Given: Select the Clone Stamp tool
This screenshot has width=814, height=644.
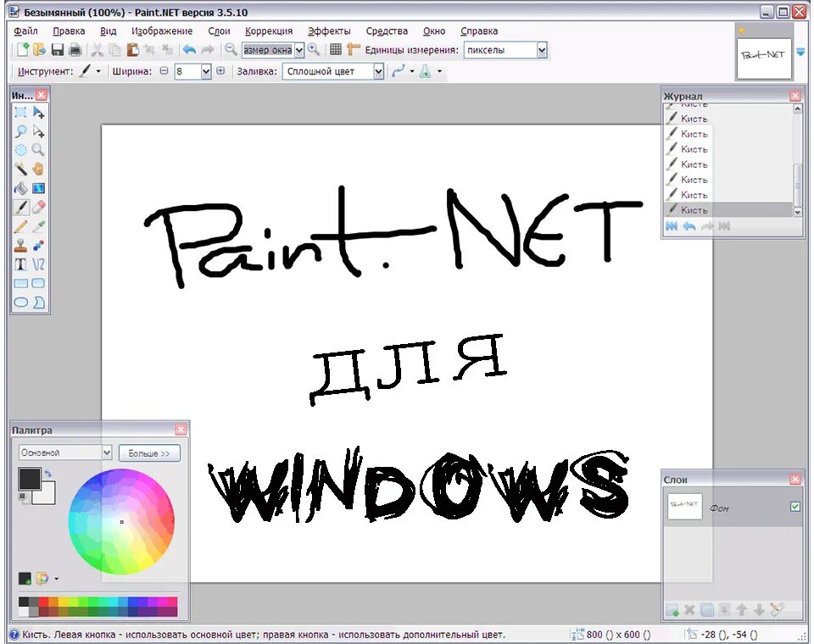Looking at the screenshot, I should click(x=20, y=245).
